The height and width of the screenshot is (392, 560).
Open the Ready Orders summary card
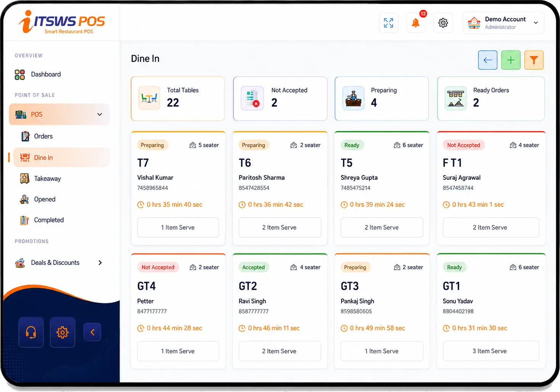coord(491,99)
